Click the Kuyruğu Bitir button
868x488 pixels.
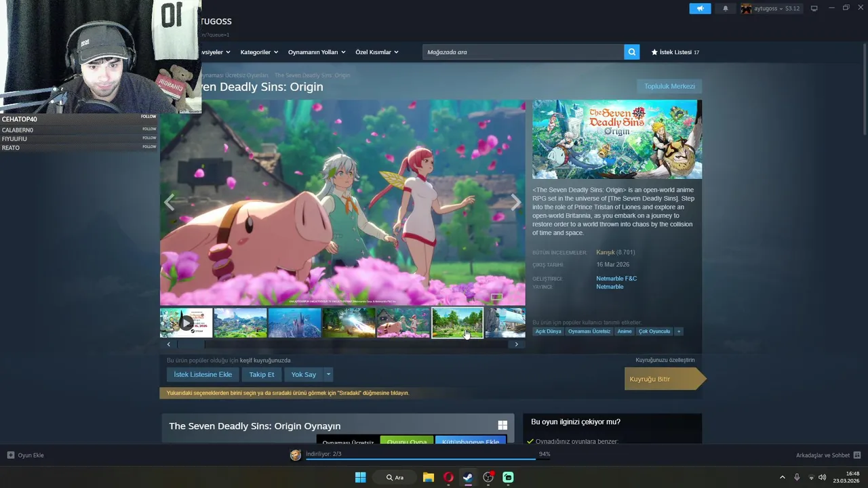pos(665,379)
